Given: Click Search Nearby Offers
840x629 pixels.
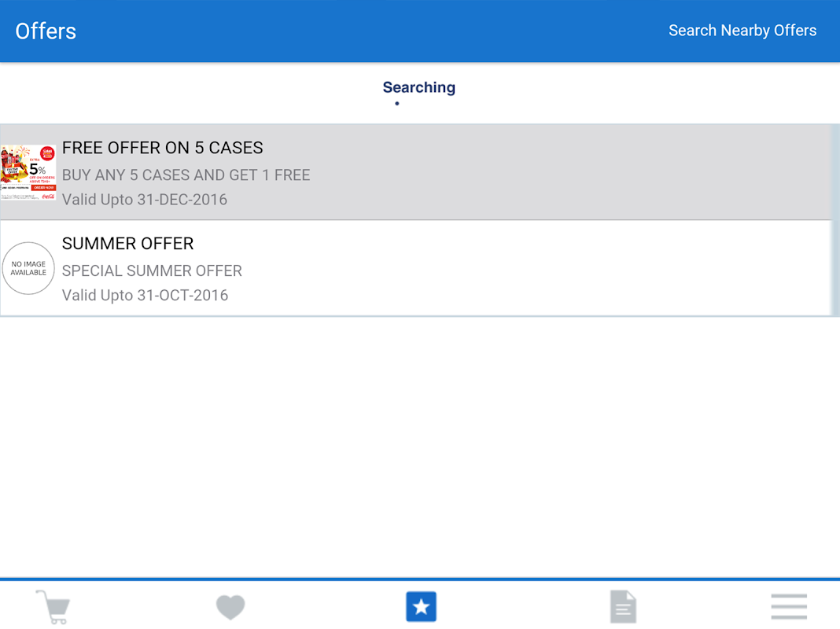Looking at the screenshot, I should tap(742, 31).
